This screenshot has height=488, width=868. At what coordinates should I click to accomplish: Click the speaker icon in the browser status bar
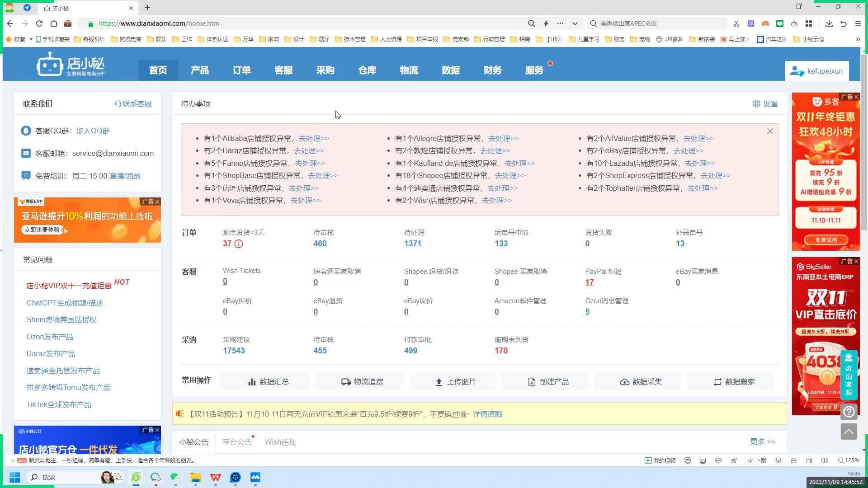click(x=824, y=460)
